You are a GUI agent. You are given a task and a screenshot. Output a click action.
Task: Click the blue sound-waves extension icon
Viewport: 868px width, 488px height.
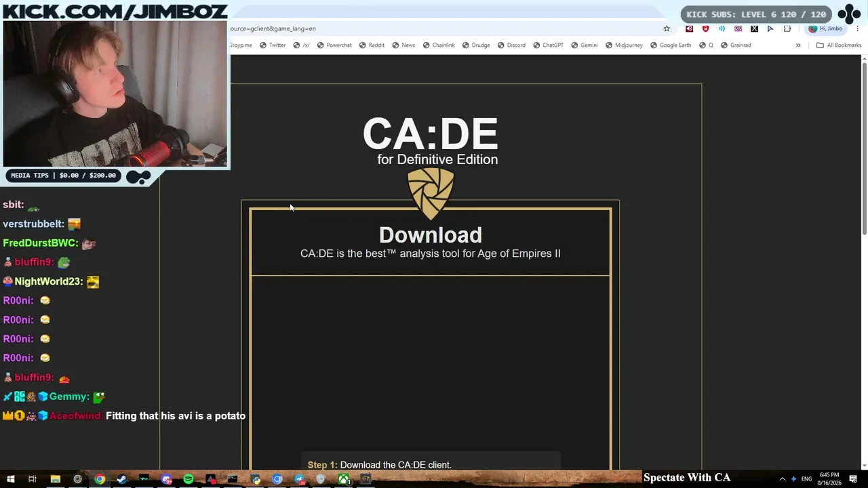(x=722, y=28)
